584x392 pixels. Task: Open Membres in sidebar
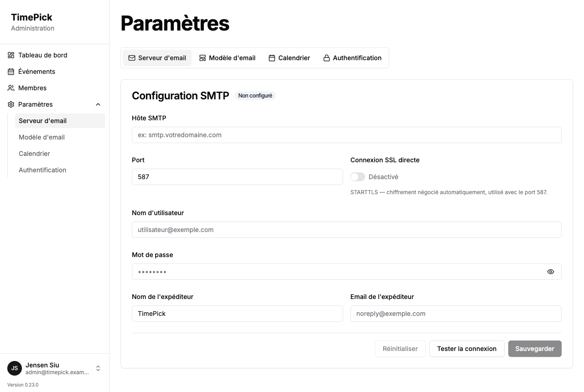tap(55, 88)
